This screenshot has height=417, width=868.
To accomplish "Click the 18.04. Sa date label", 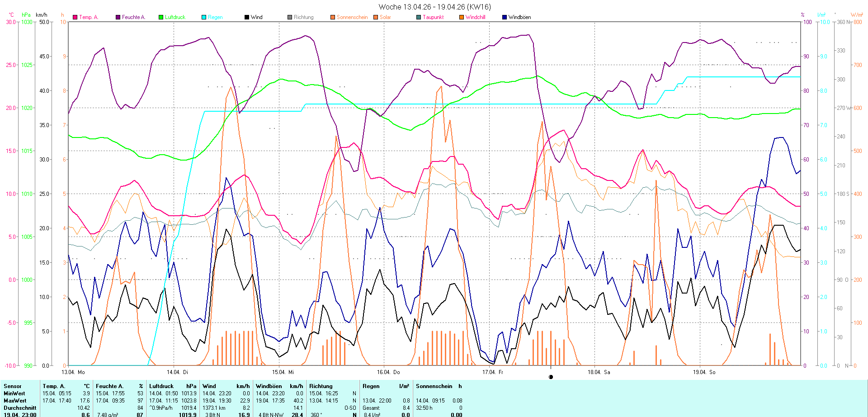I will click(599, 372).
